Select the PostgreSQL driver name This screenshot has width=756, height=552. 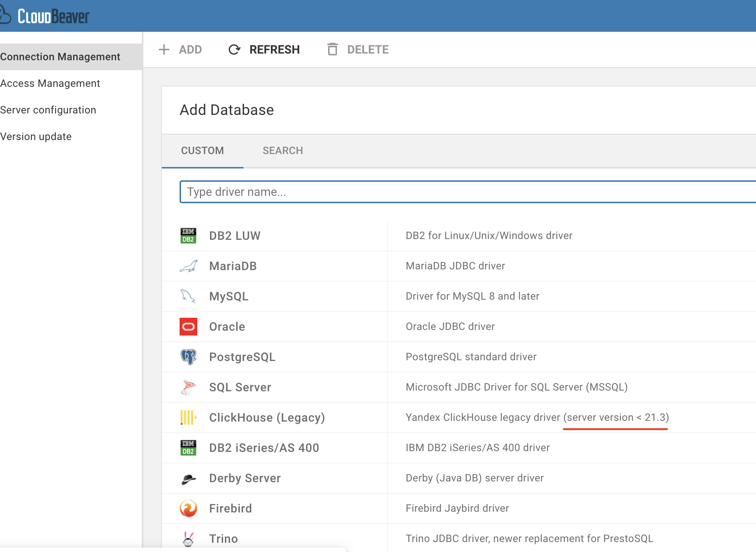coord(242,357)
